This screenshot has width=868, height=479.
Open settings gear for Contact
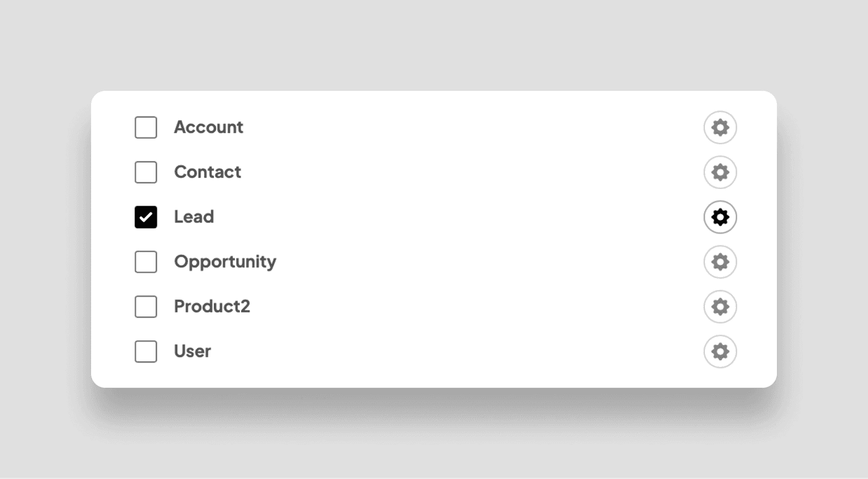pos(720,172)
